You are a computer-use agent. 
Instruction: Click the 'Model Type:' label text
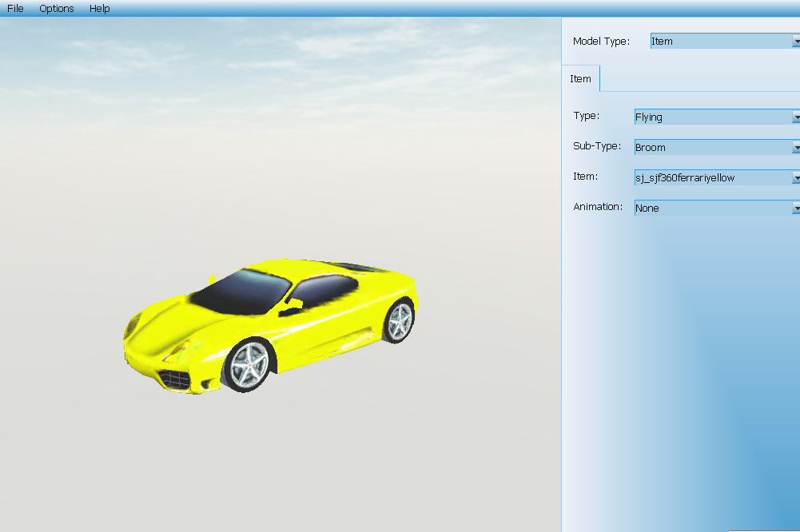click(601, 42)
